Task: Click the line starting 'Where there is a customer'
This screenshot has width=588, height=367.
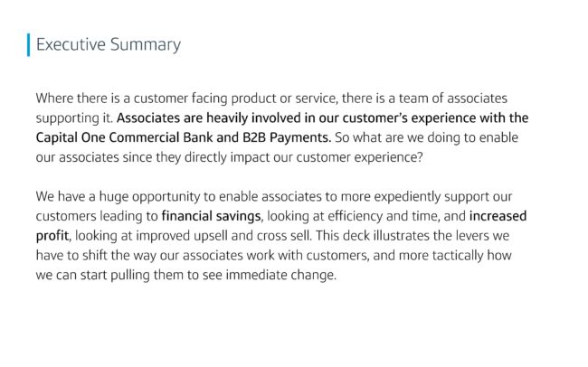Action: click(271, 99)
